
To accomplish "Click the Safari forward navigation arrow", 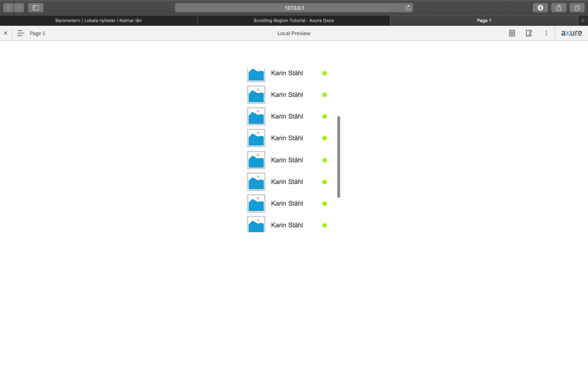I will tap(19, 7).
